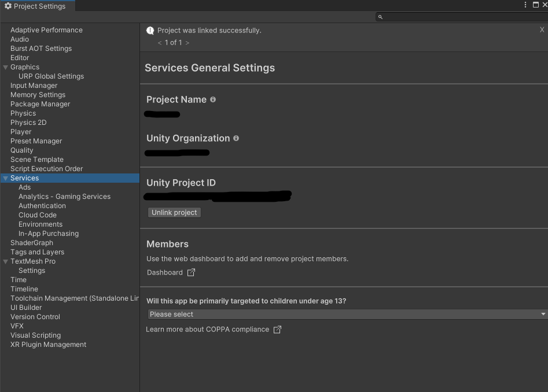Viewport: 548px width, 392px height.
Task: Go to next notification arrow
Action: (187, 43)
